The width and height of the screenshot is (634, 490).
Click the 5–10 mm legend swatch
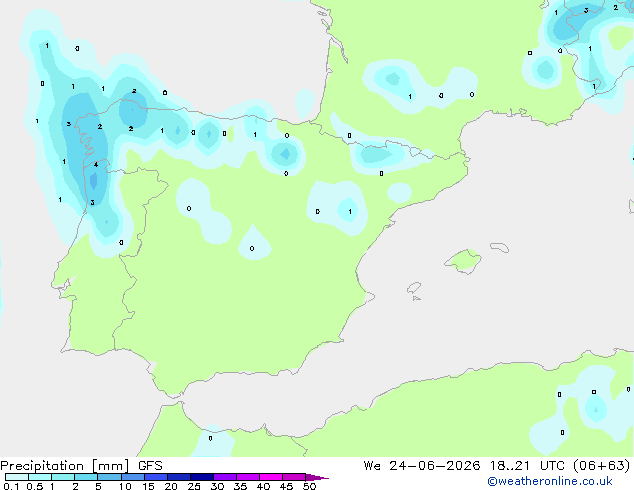click(109, 477)
